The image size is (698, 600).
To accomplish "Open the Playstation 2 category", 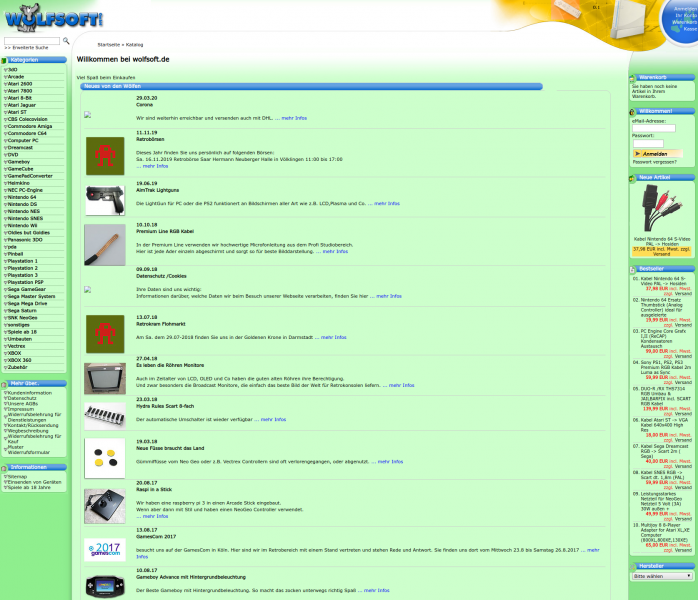I will [23, 268].
